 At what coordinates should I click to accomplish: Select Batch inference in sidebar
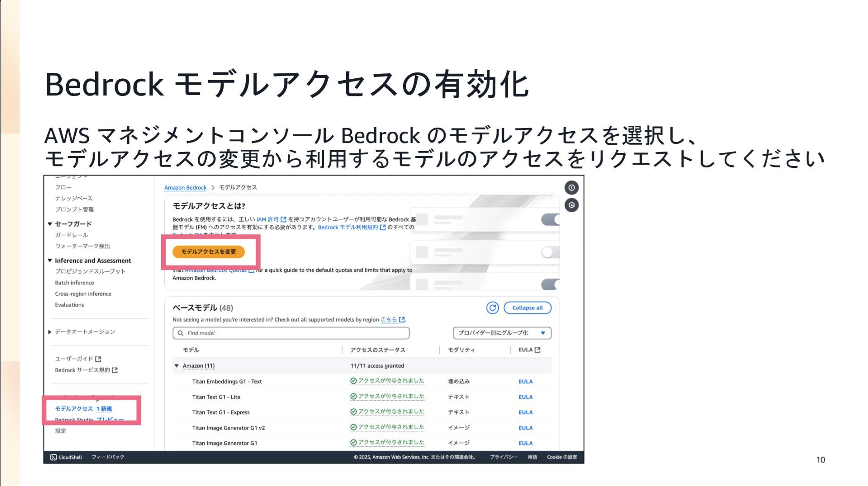click(74, 283)
